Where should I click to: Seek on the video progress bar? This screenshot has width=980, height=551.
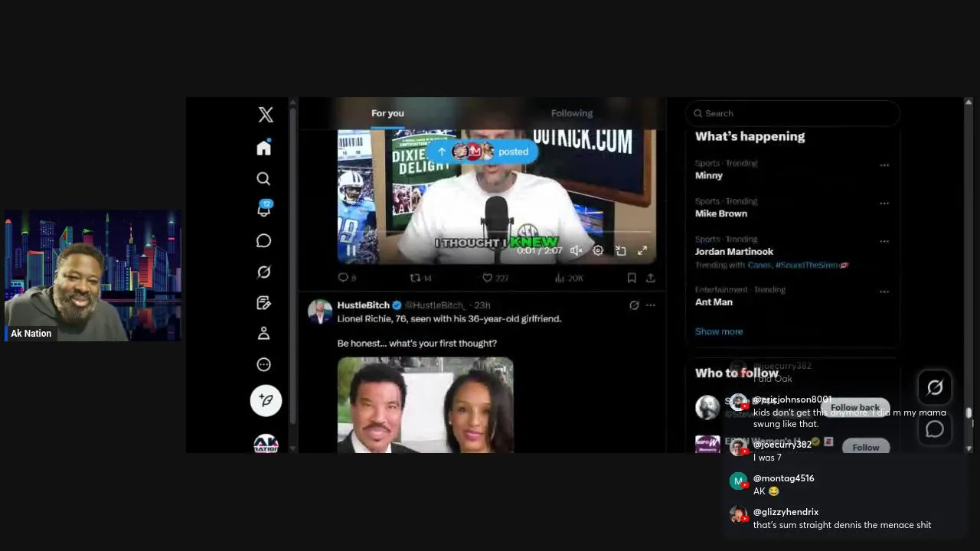(496, 232)
